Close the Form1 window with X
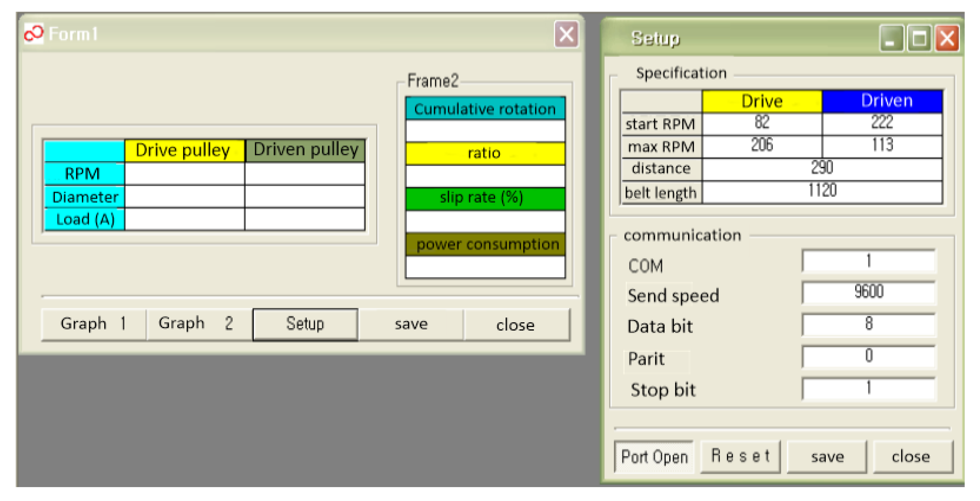 [x=566, y=35]
